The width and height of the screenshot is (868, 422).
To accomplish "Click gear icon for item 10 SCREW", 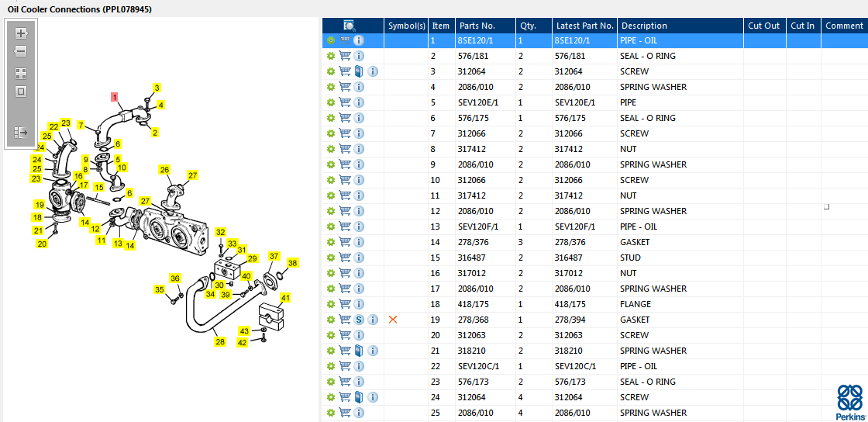I will (330, 180).
